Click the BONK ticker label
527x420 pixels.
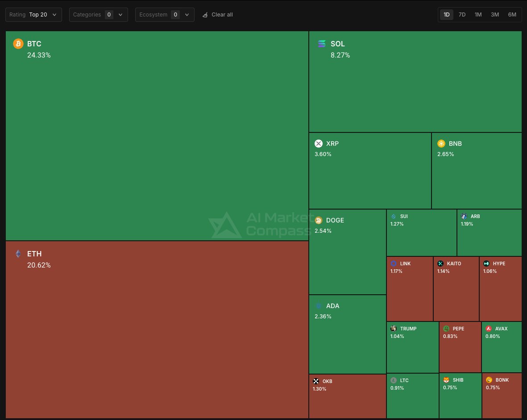click(x=502, y=380)
